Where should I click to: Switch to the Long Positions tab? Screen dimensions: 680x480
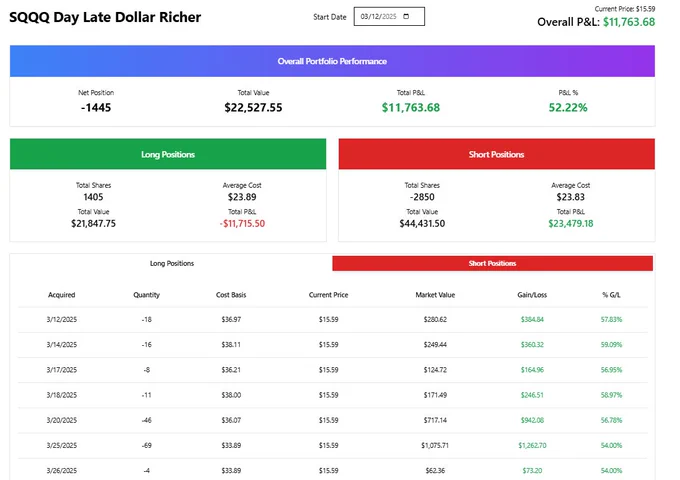tap(172, 263)
